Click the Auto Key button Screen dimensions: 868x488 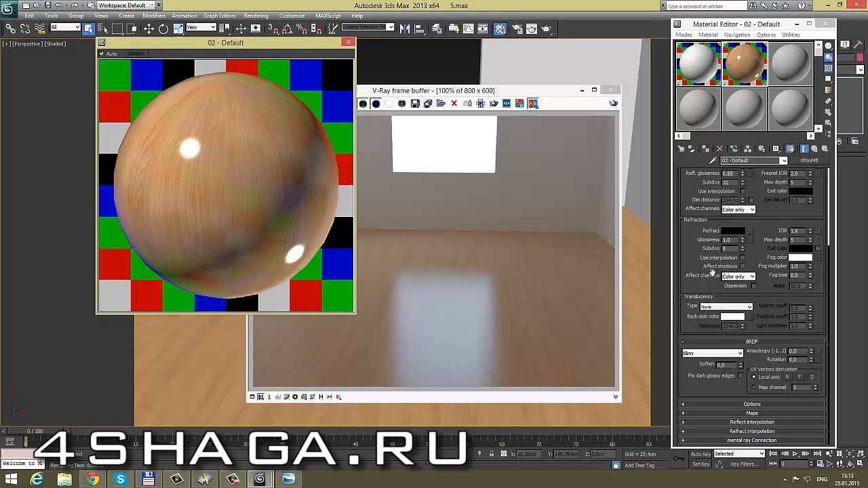pyautogui.click(x=701, y=454)
